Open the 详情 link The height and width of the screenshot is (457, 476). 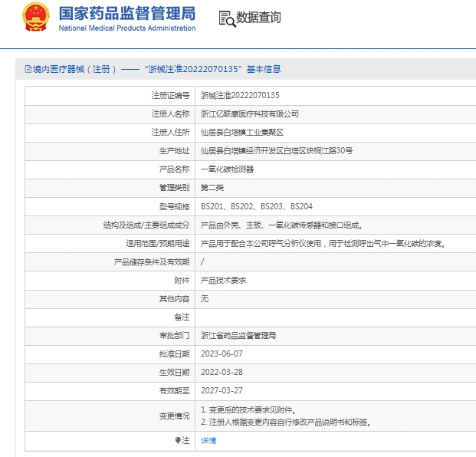tap(208, 440)
